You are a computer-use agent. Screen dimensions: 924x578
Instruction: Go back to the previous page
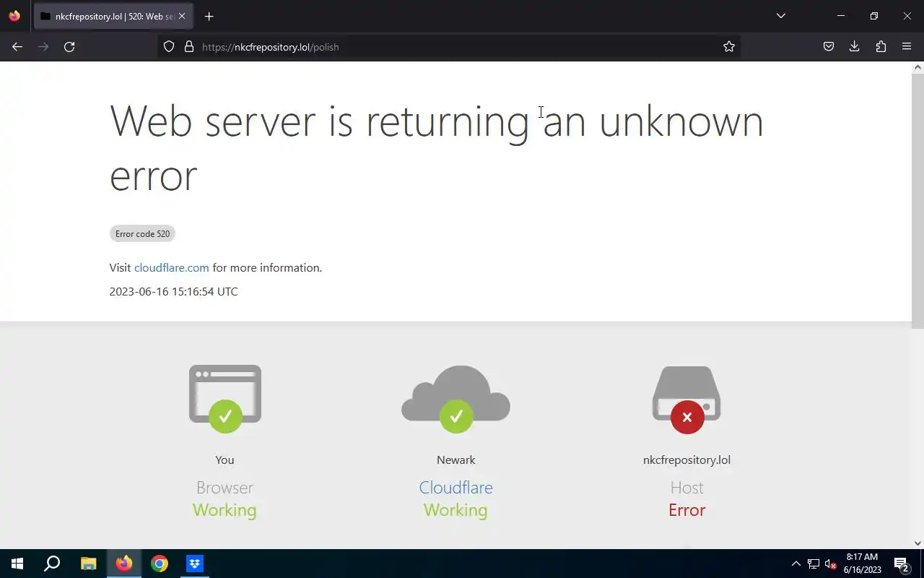pos(17,47)
